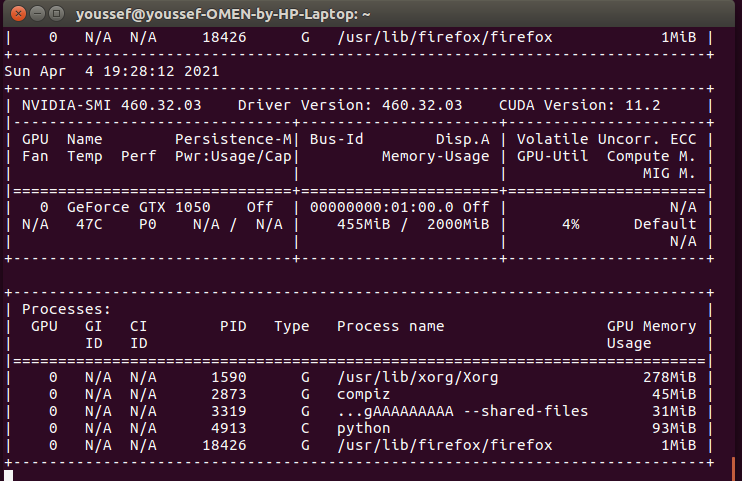742x481 pixels.
Task: Click the window title youssef@youssef-OMEN-by-HP-Laptop
Action: pos(223,14)
